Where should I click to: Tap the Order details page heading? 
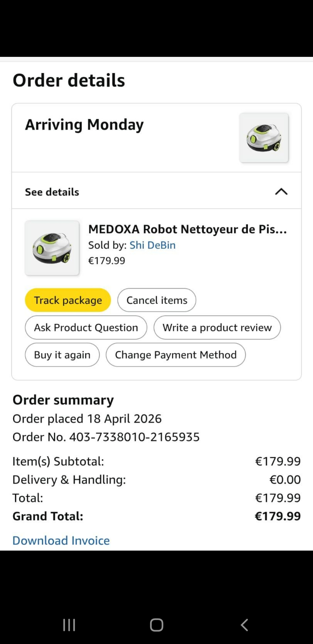click(x=69, y=80)
